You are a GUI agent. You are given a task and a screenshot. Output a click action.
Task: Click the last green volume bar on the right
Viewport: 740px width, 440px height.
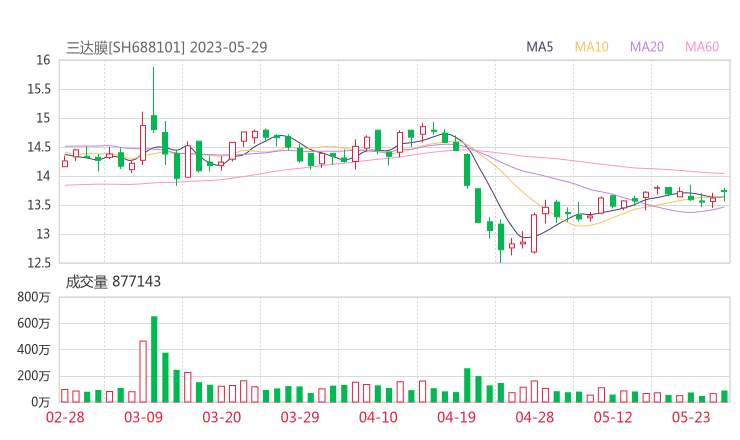(724, 397)
